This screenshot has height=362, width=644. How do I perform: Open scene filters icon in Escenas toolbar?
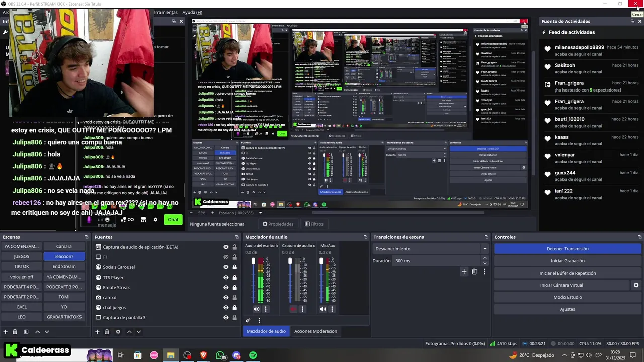pyautogui.click(x=26, y=332)
